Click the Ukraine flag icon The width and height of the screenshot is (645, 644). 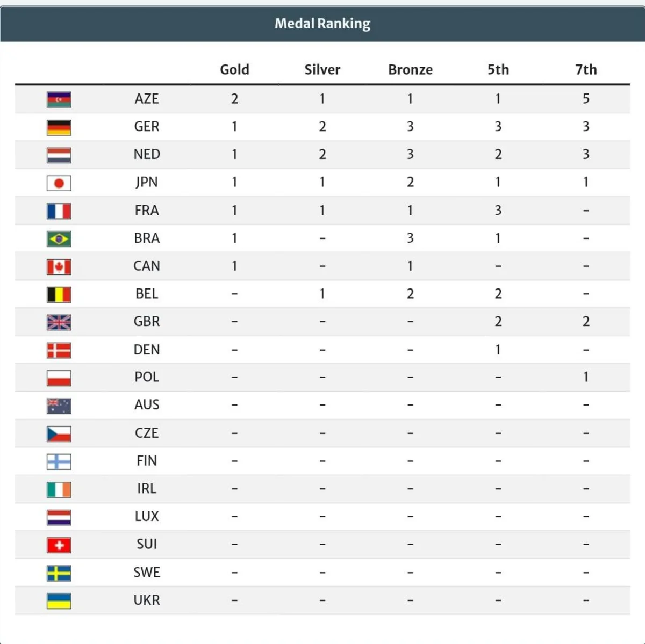point(59,600)
